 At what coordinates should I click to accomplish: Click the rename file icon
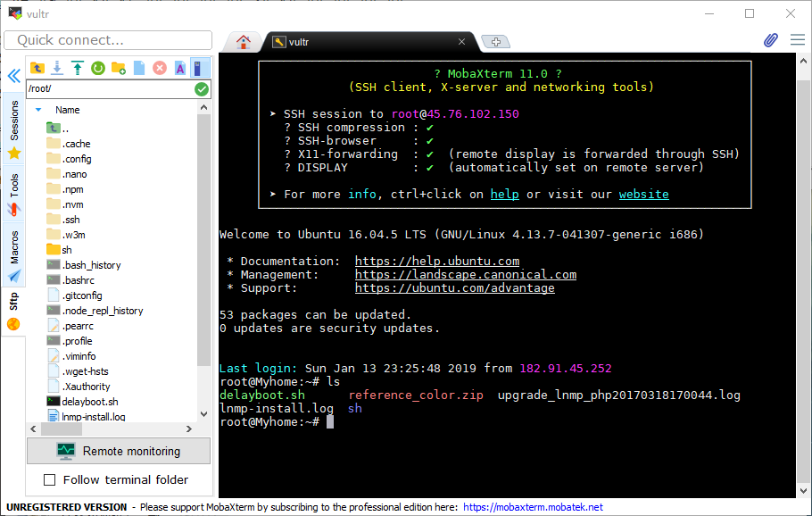(x=180, y=68)
